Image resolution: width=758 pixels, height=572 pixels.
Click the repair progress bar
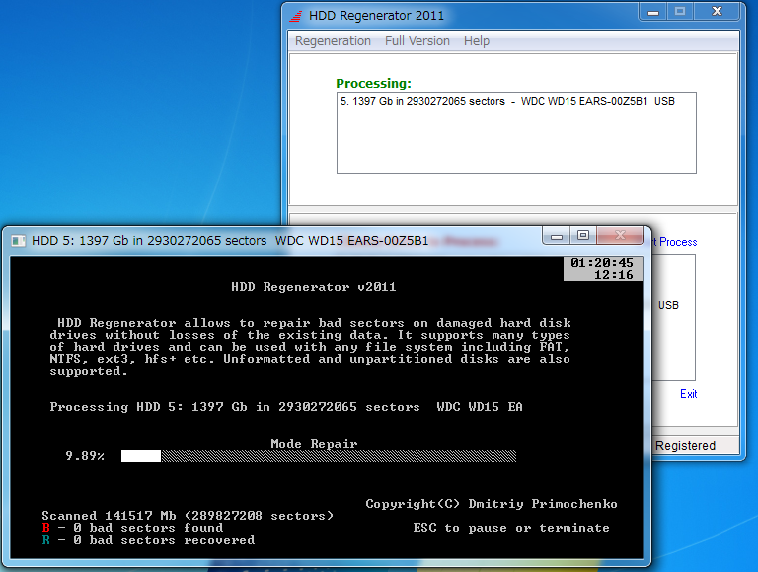coord(319,456)
